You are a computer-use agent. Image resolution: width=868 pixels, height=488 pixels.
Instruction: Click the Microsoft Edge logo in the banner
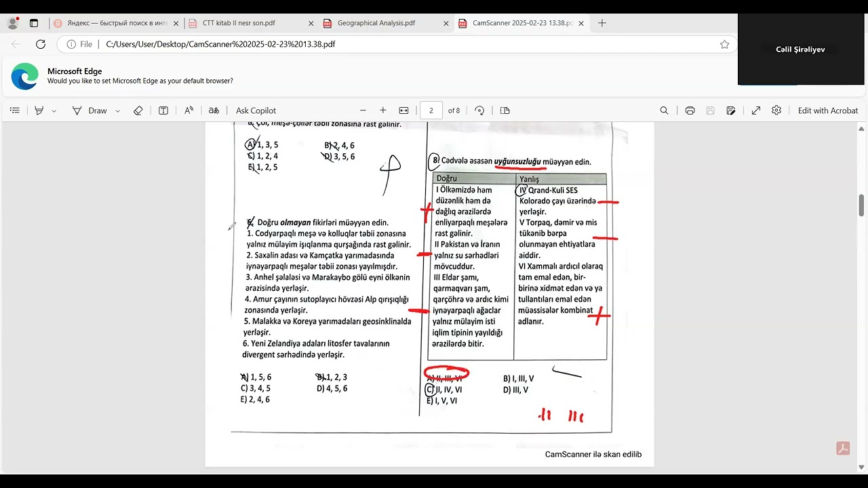25,76
